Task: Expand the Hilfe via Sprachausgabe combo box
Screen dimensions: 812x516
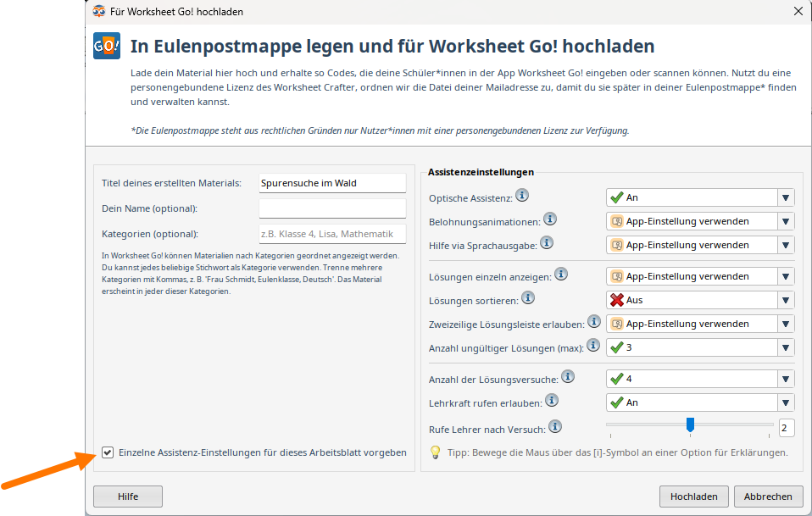Action: point(700,246)
